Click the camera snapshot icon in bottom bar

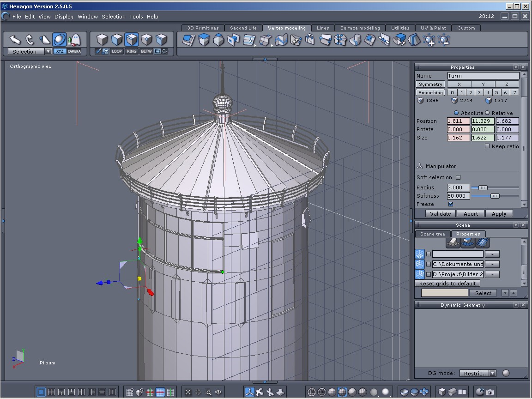490,392
